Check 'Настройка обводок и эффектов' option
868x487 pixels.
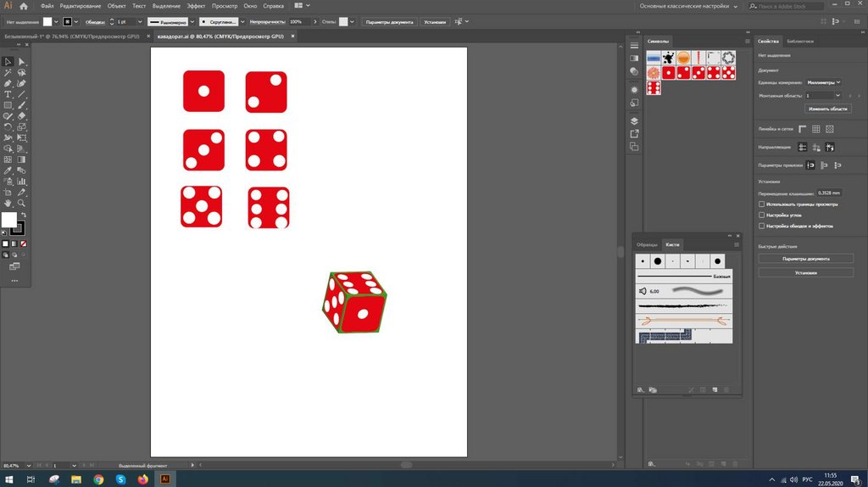tap(761, 227)
